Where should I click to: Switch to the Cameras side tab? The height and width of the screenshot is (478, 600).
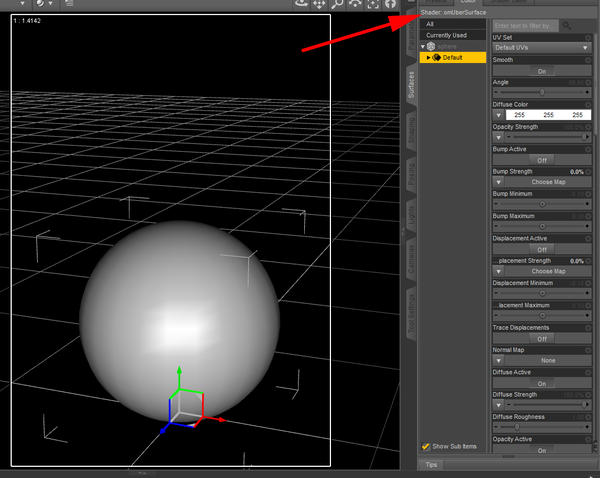411,259
